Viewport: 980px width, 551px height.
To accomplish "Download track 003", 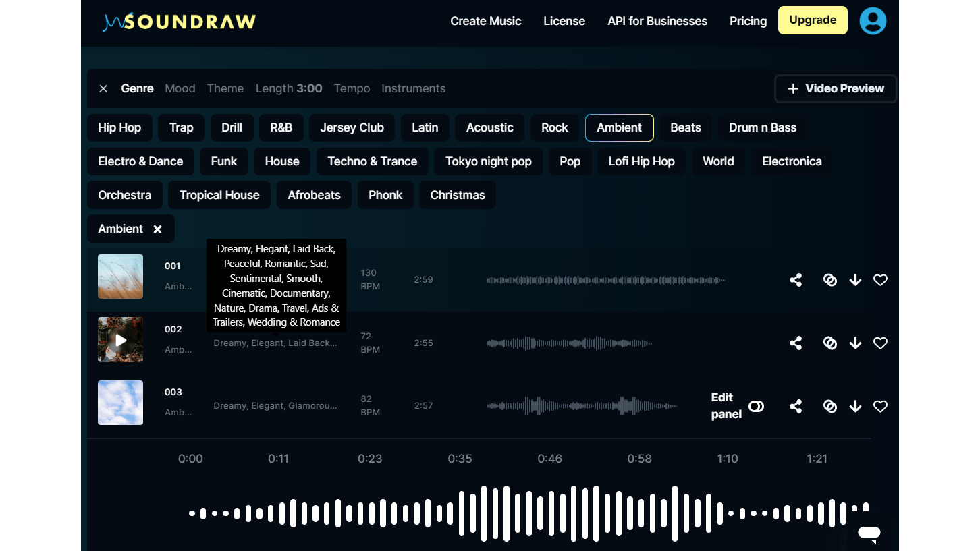I will (x=855, y=406).
